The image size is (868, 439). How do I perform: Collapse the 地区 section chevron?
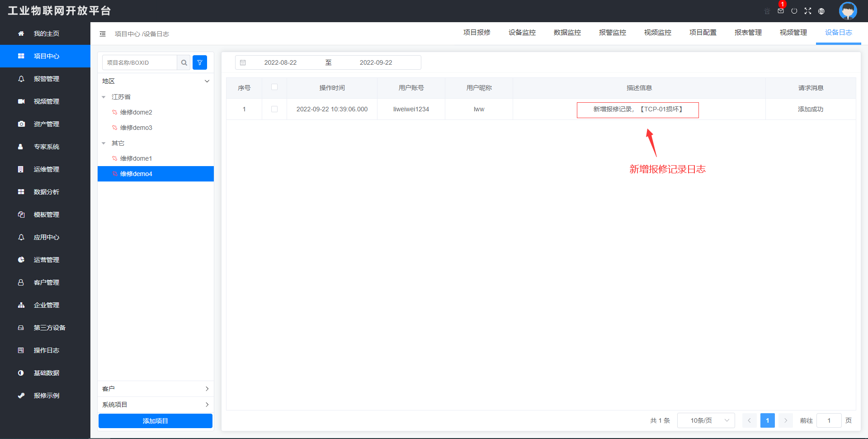(x=207, y=81)
